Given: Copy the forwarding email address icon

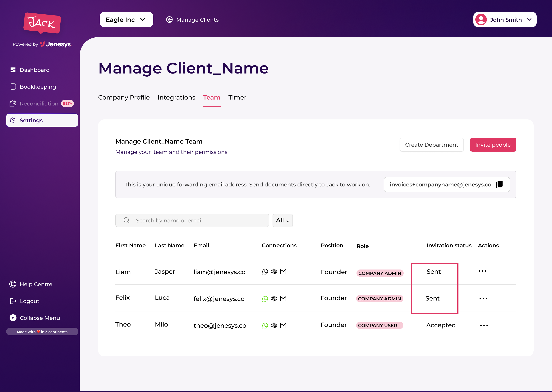Looking at the screenshot, I should [499, 184].
